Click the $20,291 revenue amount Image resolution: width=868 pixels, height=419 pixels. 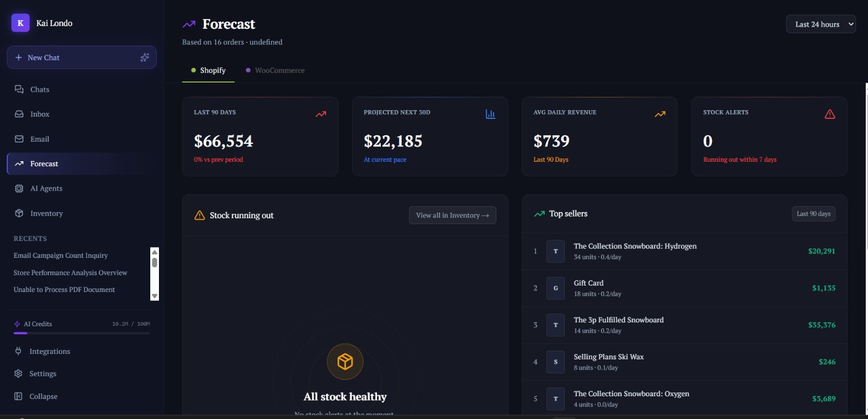[x=822, y=251]
